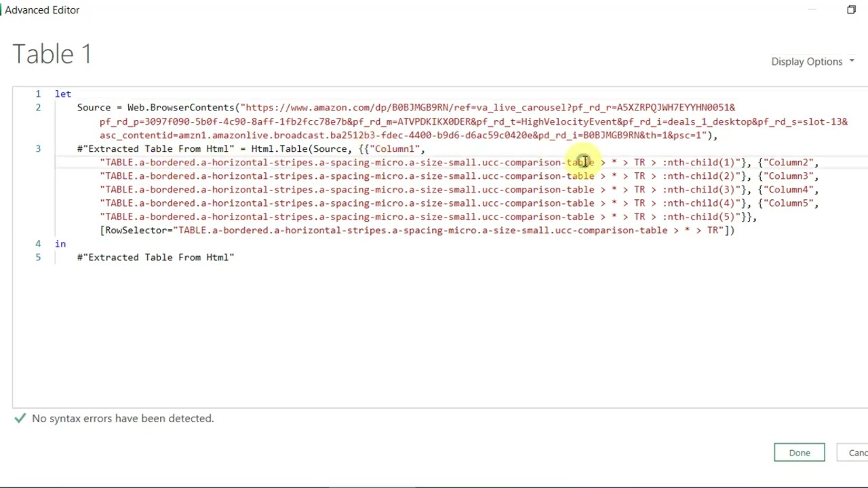Click ':nth-child(5)' selector text
The width and height of the screenshot is (868, 488).
[698, 216]
